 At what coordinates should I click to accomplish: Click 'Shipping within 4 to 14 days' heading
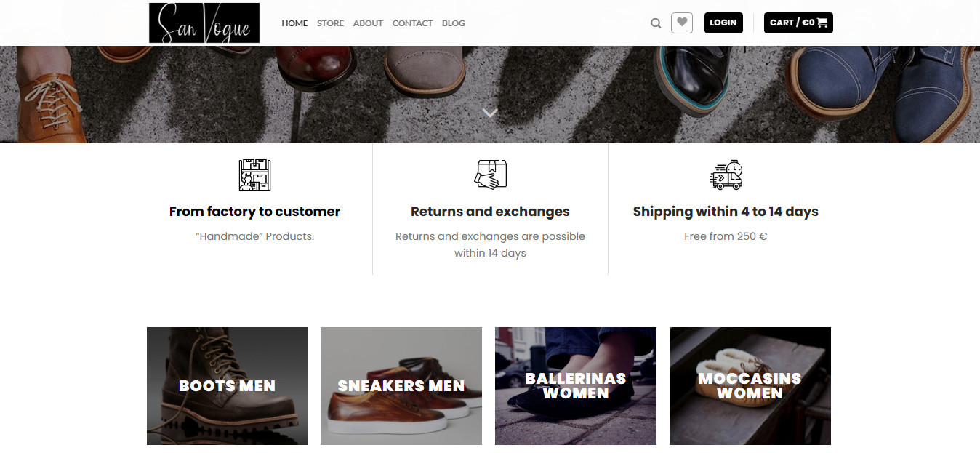click(726, 212)
